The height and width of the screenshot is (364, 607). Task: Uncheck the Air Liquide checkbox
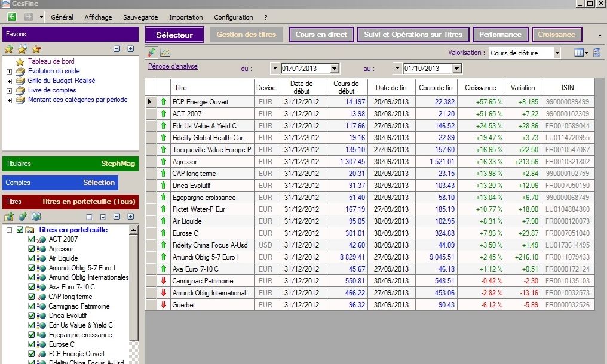tap(32, 258)
